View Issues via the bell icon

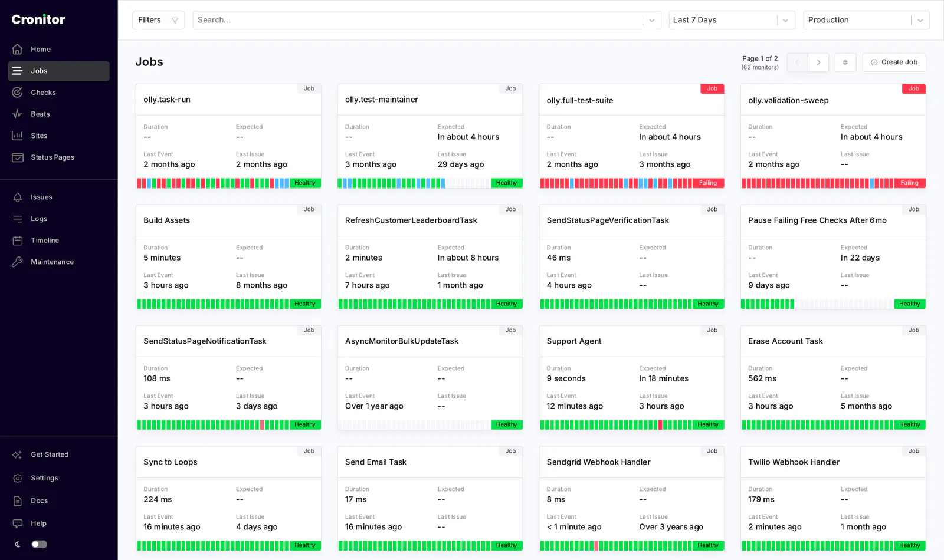click(18, 197)
